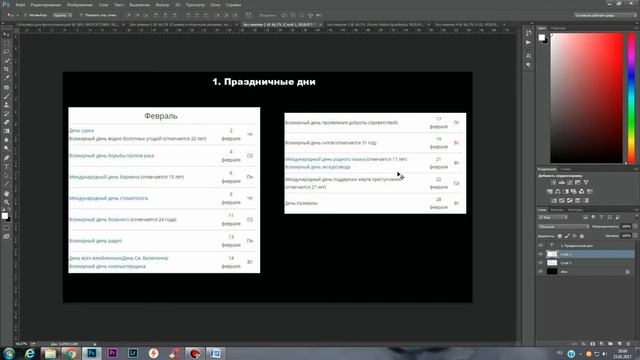Switch to the Каналы tab
The height and width of the screenshot is (360, 640).
557,210
